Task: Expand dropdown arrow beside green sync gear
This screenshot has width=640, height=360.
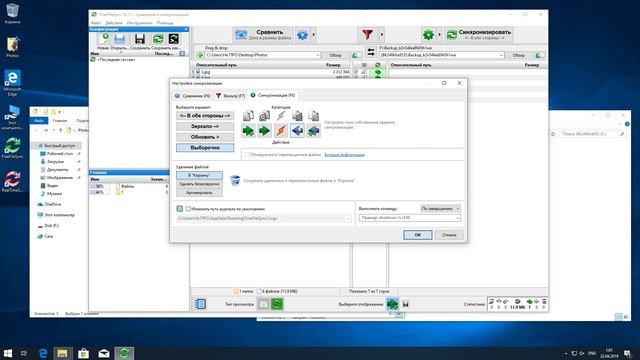Action: pyautogui.click(x=439, y=35)
